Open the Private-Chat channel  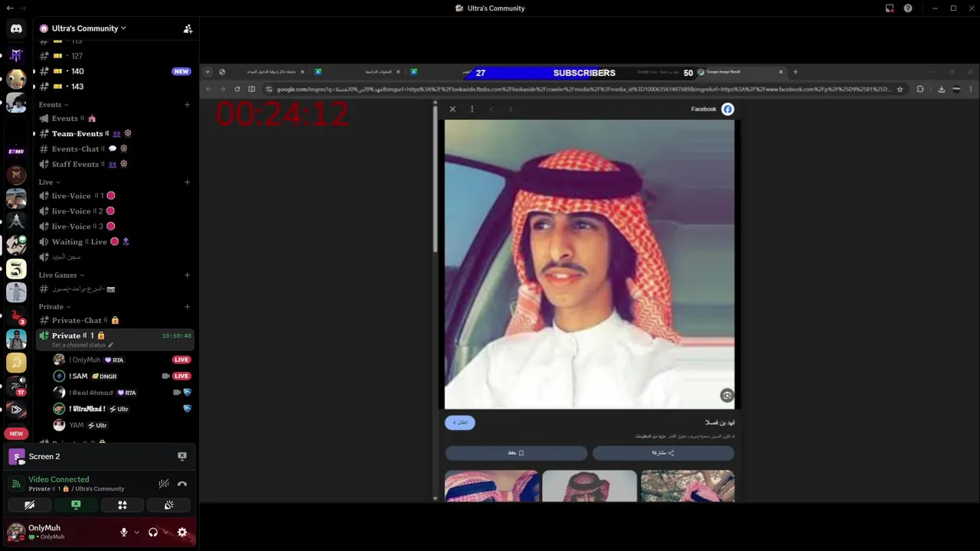[x=114, y=321]
